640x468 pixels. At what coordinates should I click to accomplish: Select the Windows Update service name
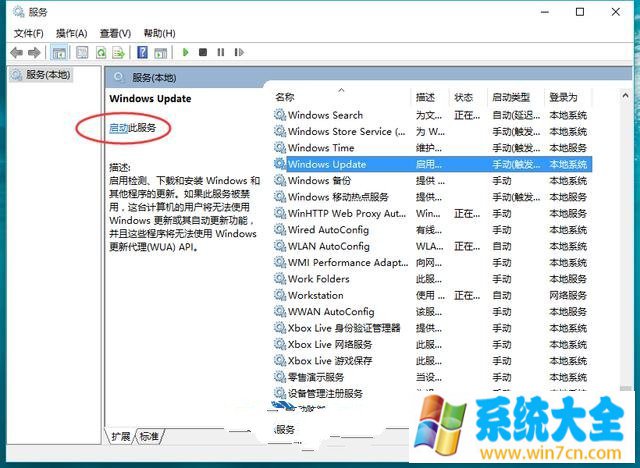(327, 164)
